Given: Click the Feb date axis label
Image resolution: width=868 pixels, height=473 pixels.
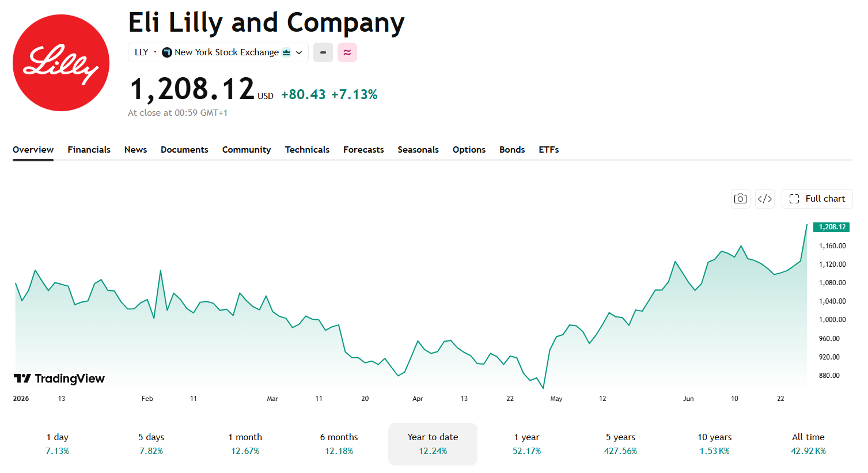Looking at the screenshot, I should (147, 399).
